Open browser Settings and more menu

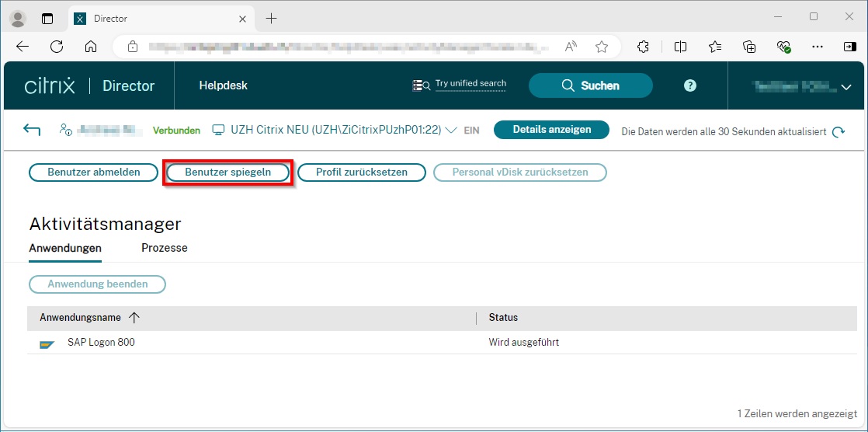(817, 47)
